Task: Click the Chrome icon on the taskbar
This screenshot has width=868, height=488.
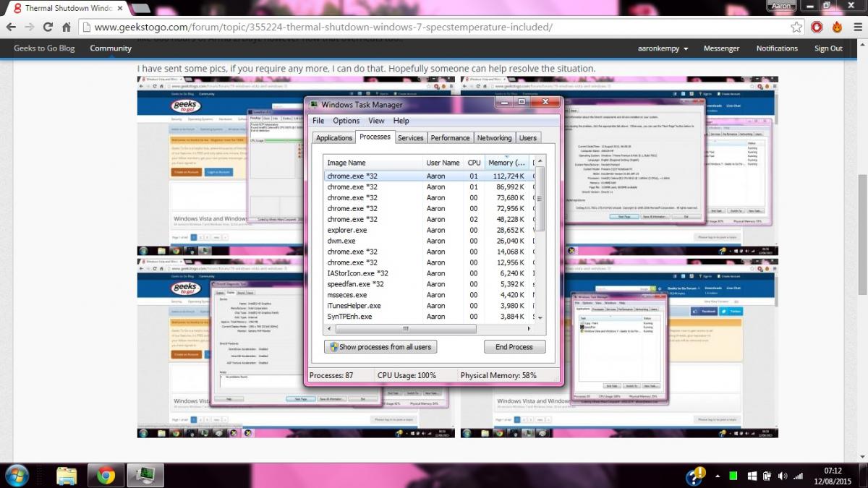Action: pyautogui.click(x=106, y=475)
